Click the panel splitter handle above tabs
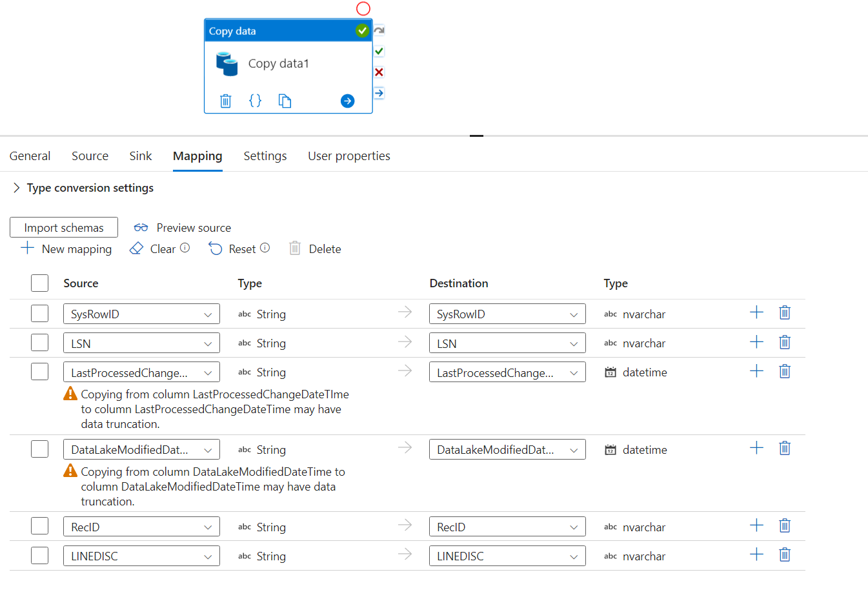This screenshot has width=868, height=610. click(477, 136)
